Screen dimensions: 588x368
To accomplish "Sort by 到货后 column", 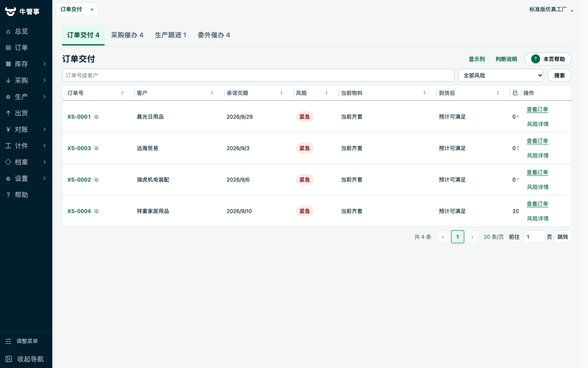I will (x=498, y=93).
